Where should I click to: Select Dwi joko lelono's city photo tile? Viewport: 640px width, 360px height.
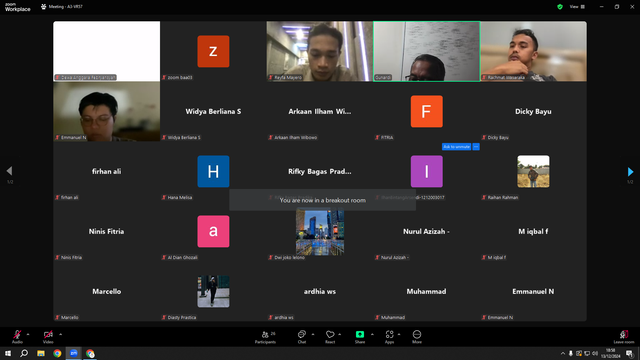320,232
